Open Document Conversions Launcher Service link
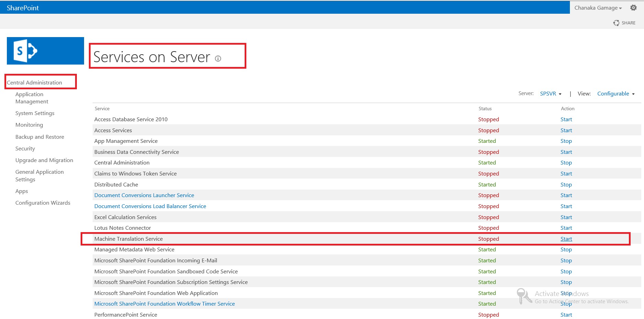The image size is (644, 319). coord(144,195)
